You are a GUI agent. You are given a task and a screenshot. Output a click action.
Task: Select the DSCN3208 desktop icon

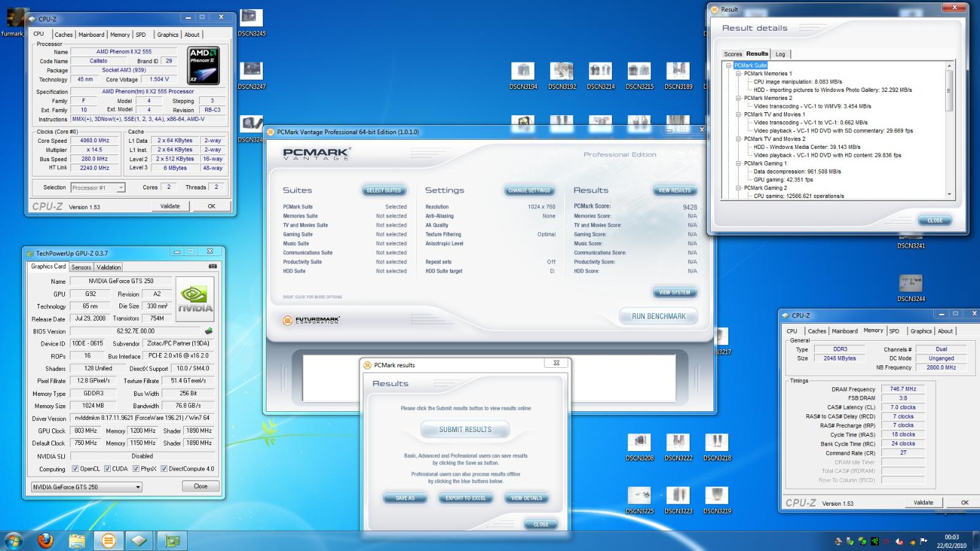click(x=639, y=447)
